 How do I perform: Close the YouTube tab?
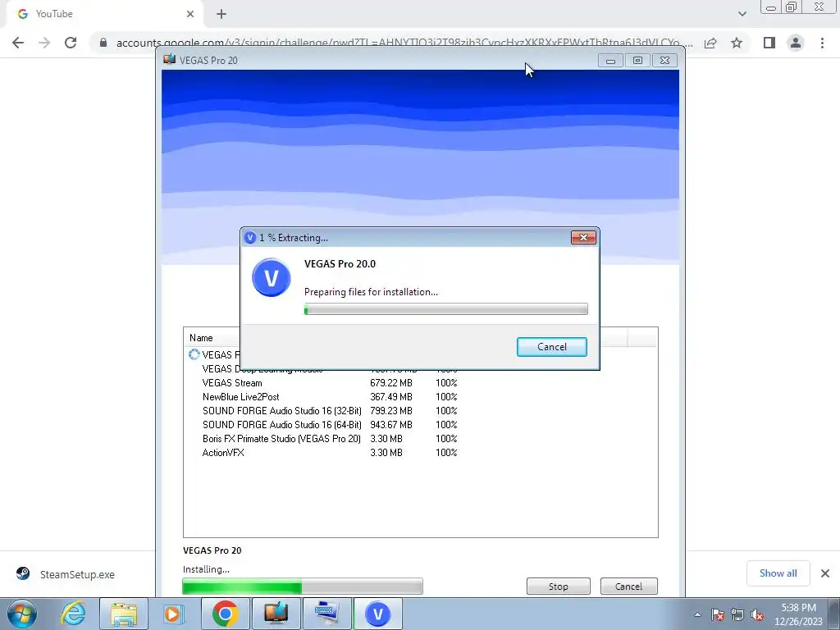190,14
